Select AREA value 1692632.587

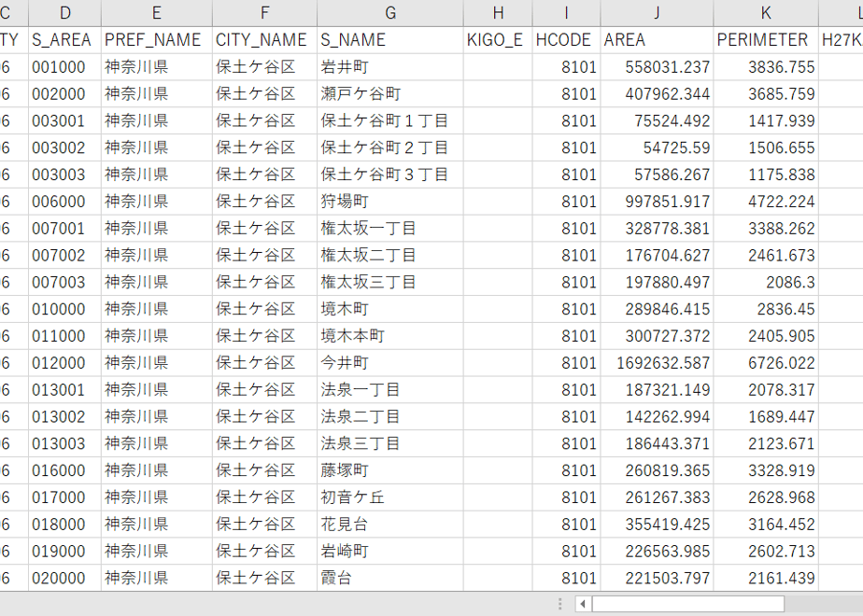point(658,364)
